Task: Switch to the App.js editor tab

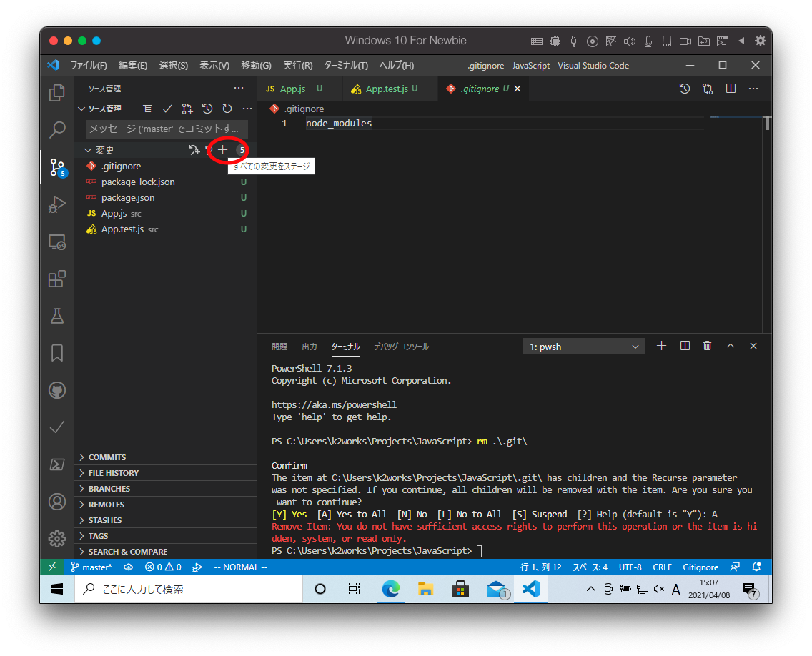Action: [299, 89]
